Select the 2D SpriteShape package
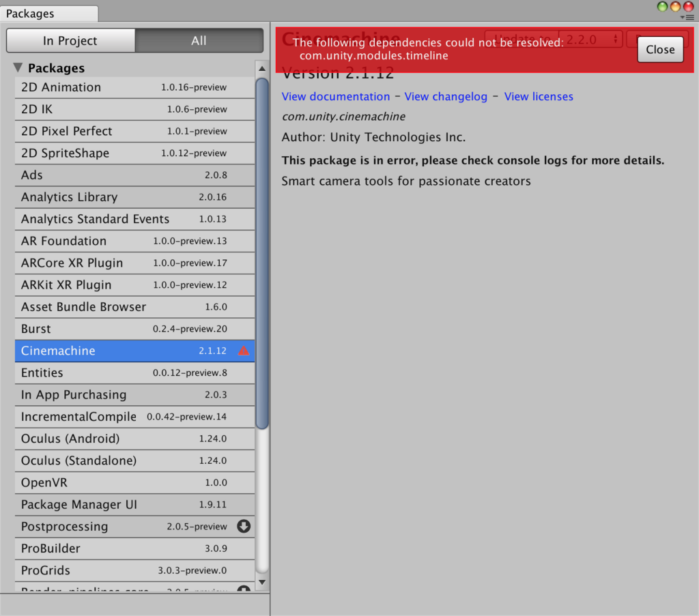 click(x=134, y=153)
